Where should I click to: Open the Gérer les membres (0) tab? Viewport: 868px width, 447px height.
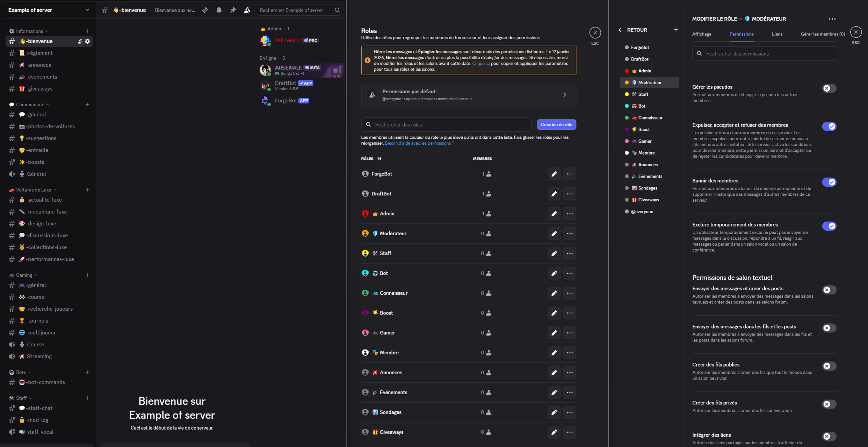click(822, 34)
